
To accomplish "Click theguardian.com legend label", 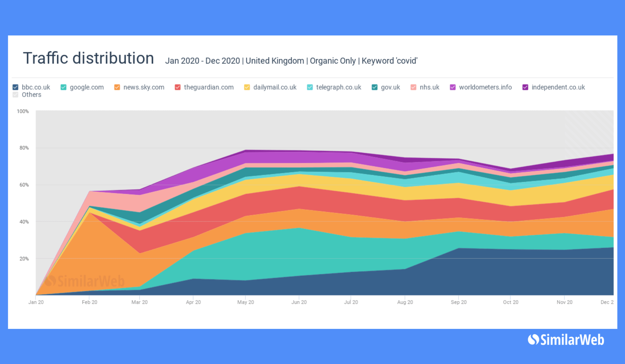I will click(x=209, y=87).
